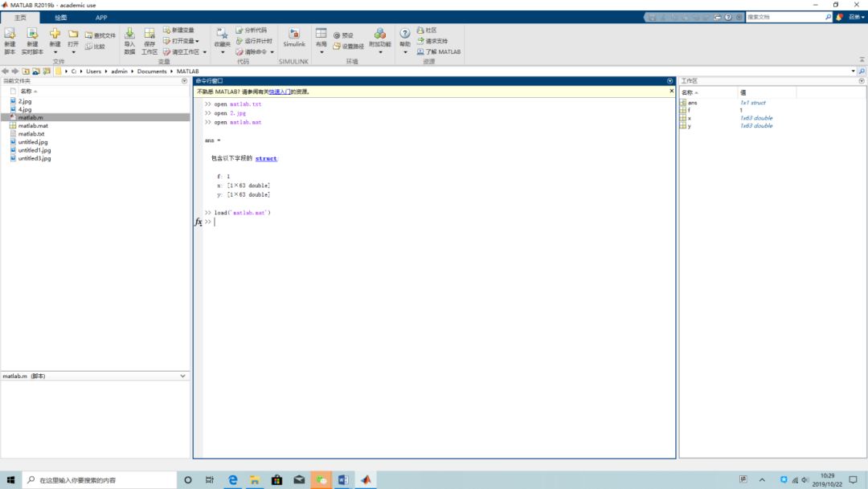The height and width of the screenshot is (489, 868).
Task: Click the fx function browser icon
Action: pyautogui.click(x=199, y=222)
